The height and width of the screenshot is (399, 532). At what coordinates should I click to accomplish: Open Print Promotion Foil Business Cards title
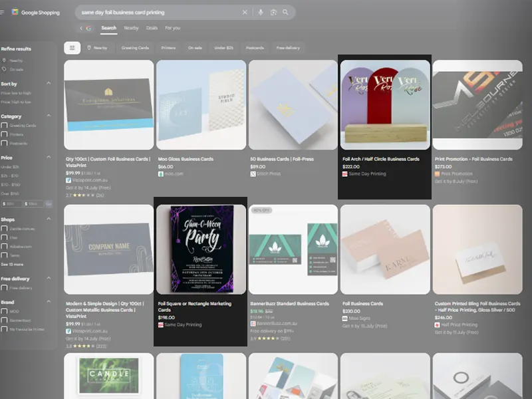point(473,159)
